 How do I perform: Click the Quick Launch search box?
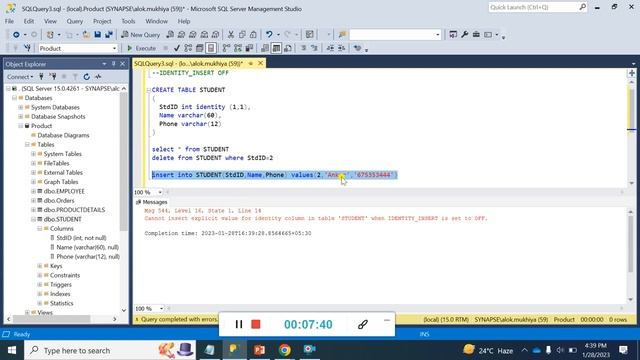pos(538,7)
